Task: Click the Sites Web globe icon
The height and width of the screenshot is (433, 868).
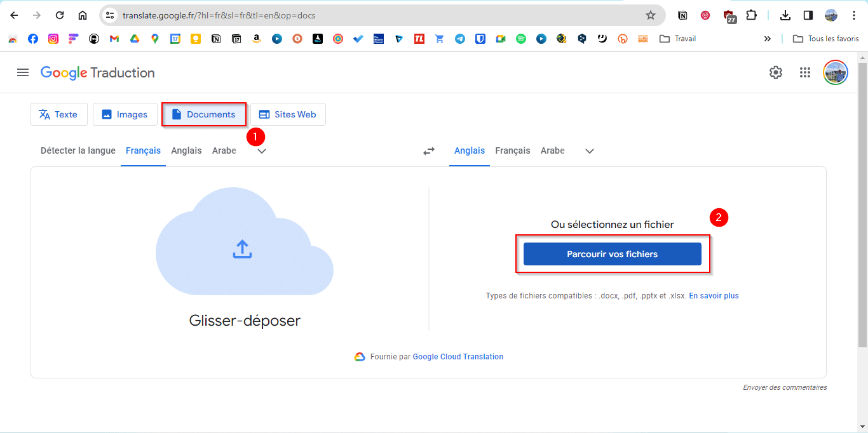Action: (264, 114)
